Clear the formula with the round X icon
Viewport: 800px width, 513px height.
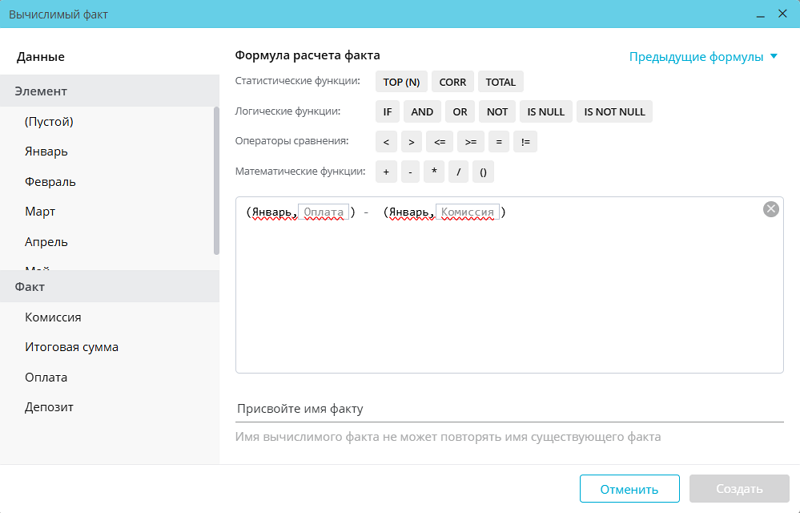click(770, 209)
